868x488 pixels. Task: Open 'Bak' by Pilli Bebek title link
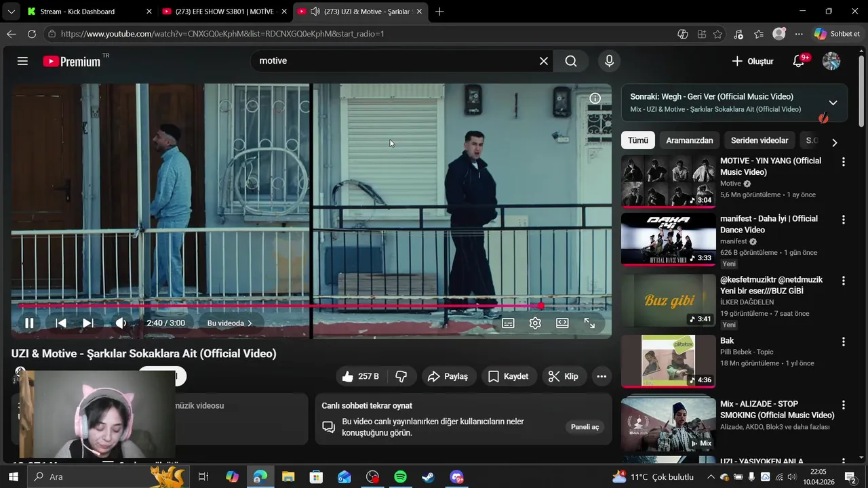click(x=727, y=341)
